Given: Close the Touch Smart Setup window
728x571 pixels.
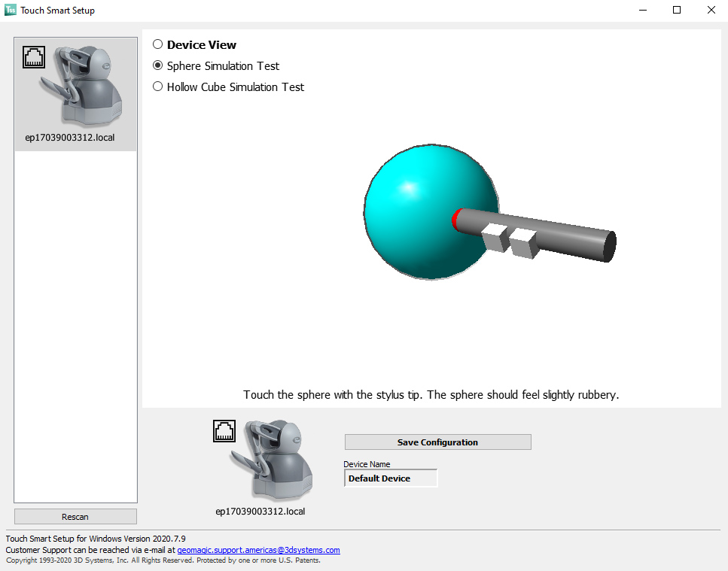Looking at the screenshot, I should 711,10.
